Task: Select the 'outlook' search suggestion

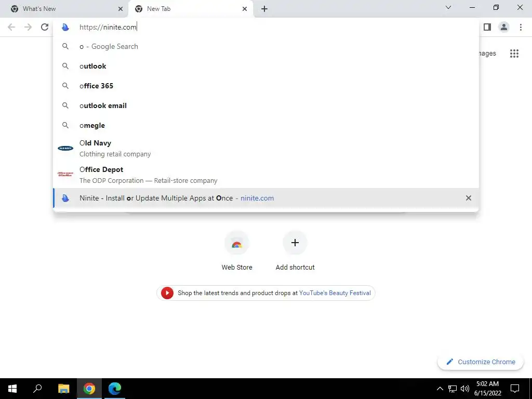Action: [266, 66]
